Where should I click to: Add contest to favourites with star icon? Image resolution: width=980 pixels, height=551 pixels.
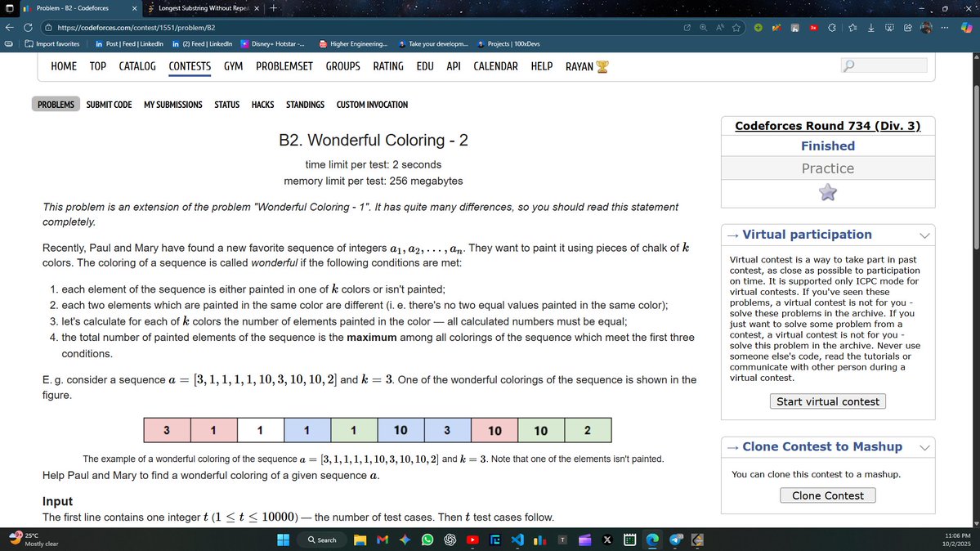(x=827, y=193)
